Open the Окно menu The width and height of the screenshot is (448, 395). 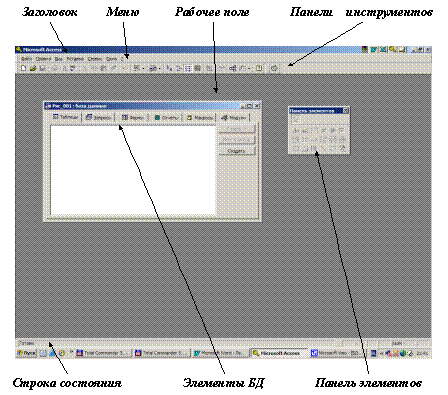coord(112,59)
